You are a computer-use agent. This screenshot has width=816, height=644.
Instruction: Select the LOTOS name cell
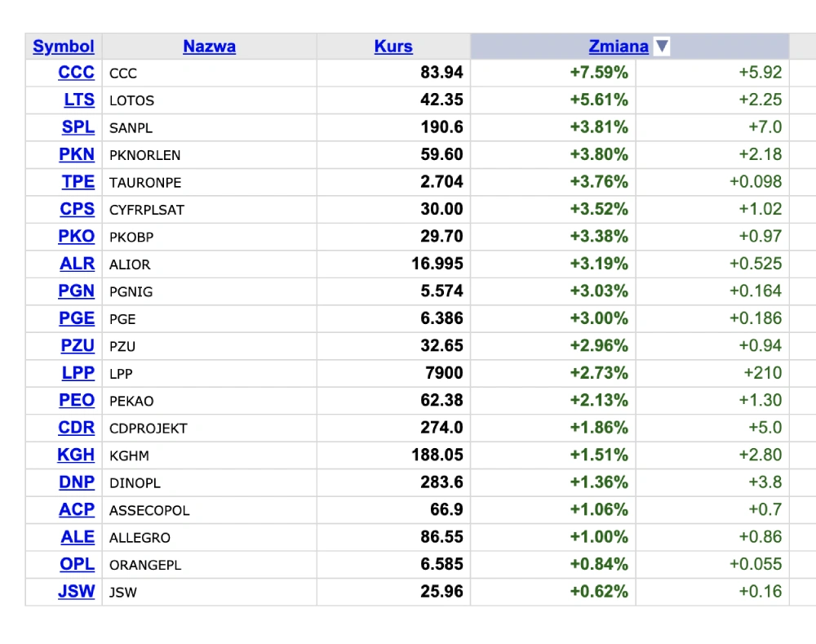tap(209, 100)
